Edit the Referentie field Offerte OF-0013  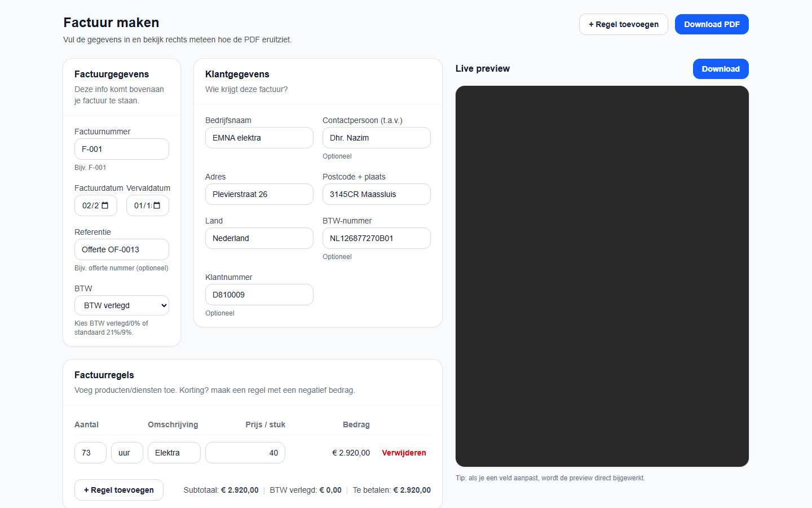tap(122, 249)
